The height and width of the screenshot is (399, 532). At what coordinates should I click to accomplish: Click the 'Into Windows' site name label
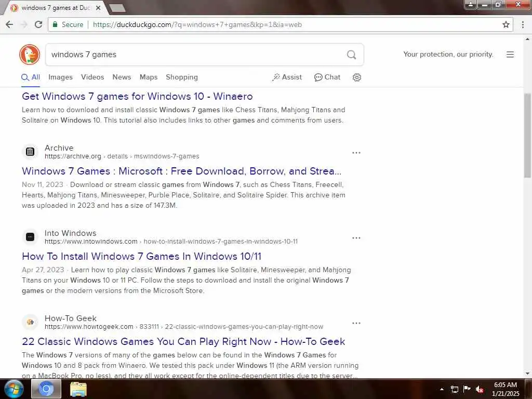click(70, 233)
